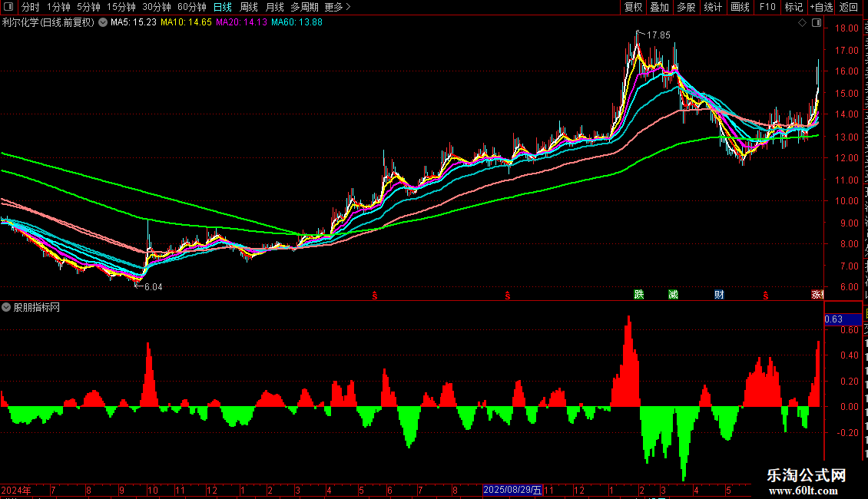Viewport: 868px width, 499px height.
Task: Switch to the 周线 weekly chart
Action: pos(249,7)
